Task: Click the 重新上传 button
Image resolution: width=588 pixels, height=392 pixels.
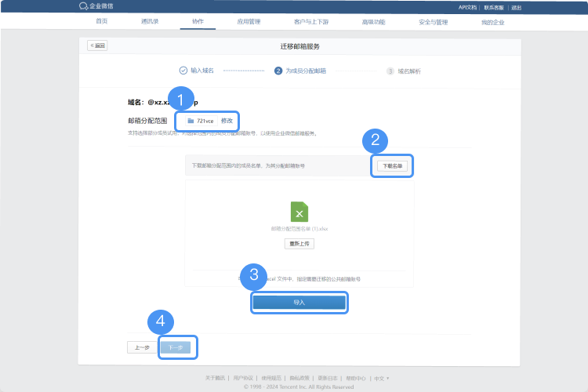Action: click(x=299, y=243)
